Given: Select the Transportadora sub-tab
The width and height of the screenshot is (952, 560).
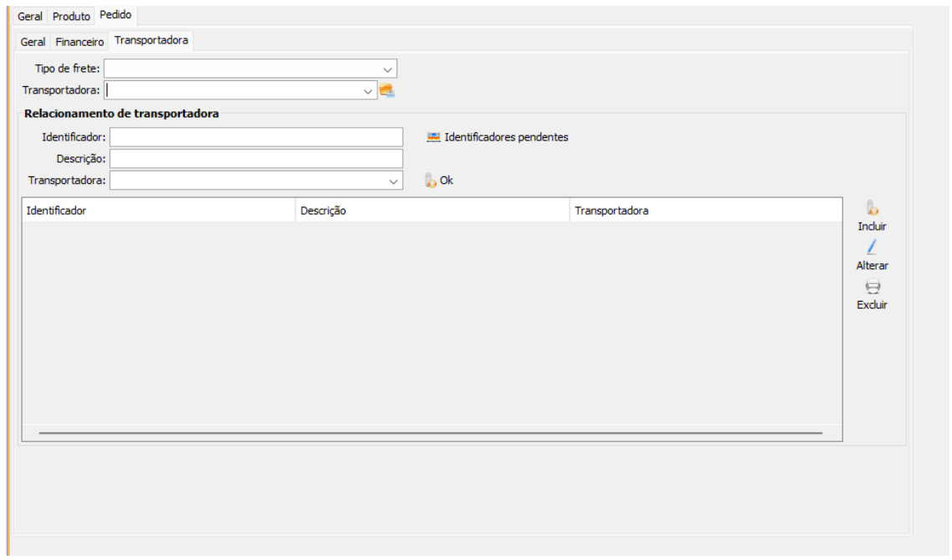Looking at the screenshot, I should pyautogui.click(x=151, y=40).
